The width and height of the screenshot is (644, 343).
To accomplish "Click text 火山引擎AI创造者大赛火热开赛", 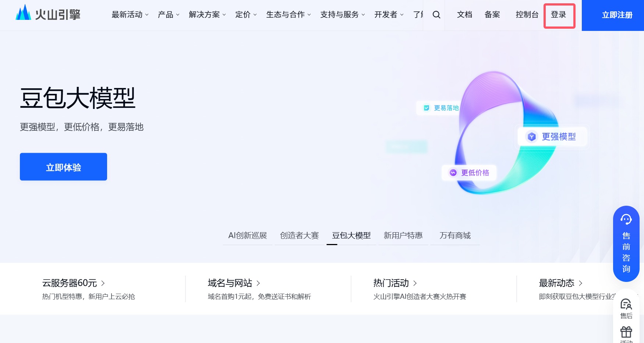I will coord(420,297).
